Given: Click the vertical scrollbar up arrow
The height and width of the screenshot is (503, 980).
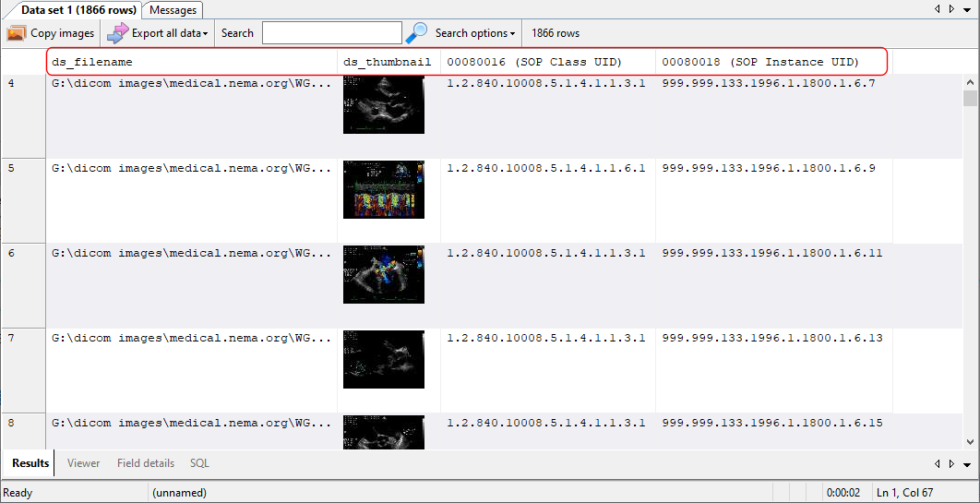Looking at the screenshot, I should coord(970,82).
